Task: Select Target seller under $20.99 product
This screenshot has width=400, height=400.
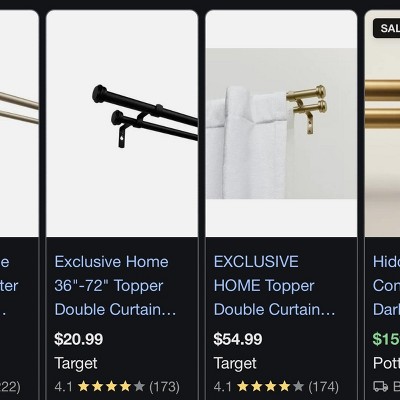Action: pyautogui.click(x=76, y=363)
